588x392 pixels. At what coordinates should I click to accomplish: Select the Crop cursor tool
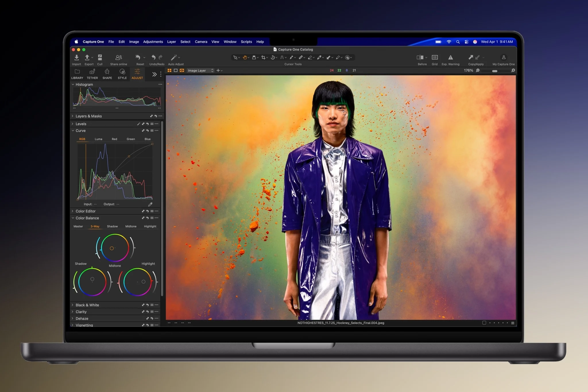(x=263, y=57)
